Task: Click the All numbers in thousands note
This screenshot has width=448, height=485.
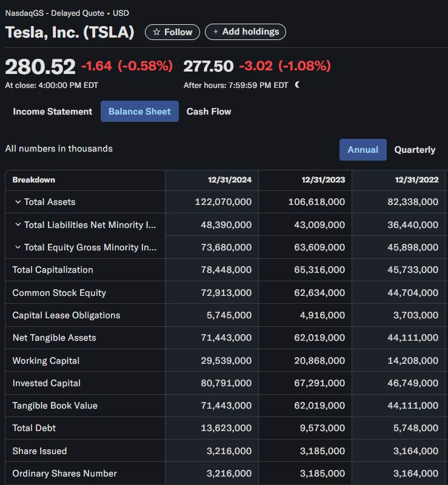Action: pos(59,149)
